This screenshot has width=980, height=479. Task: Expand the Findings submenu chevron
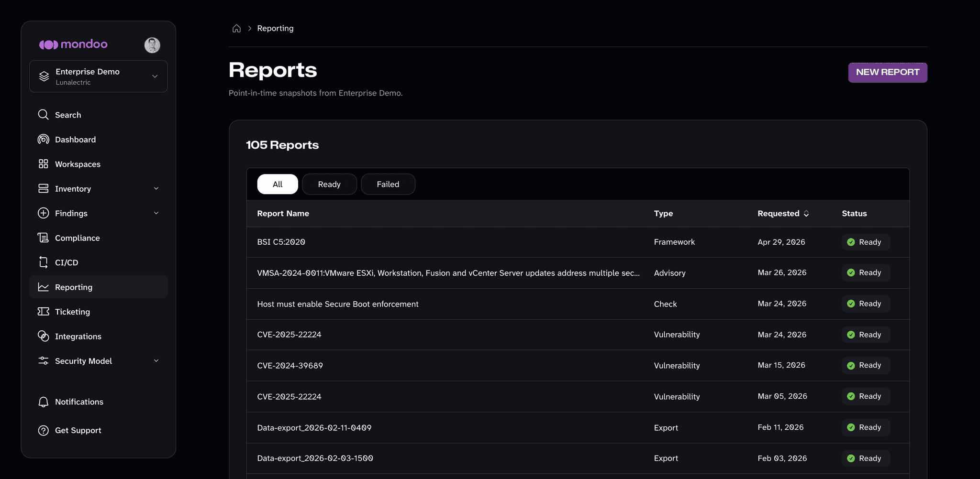click(156, 213)
